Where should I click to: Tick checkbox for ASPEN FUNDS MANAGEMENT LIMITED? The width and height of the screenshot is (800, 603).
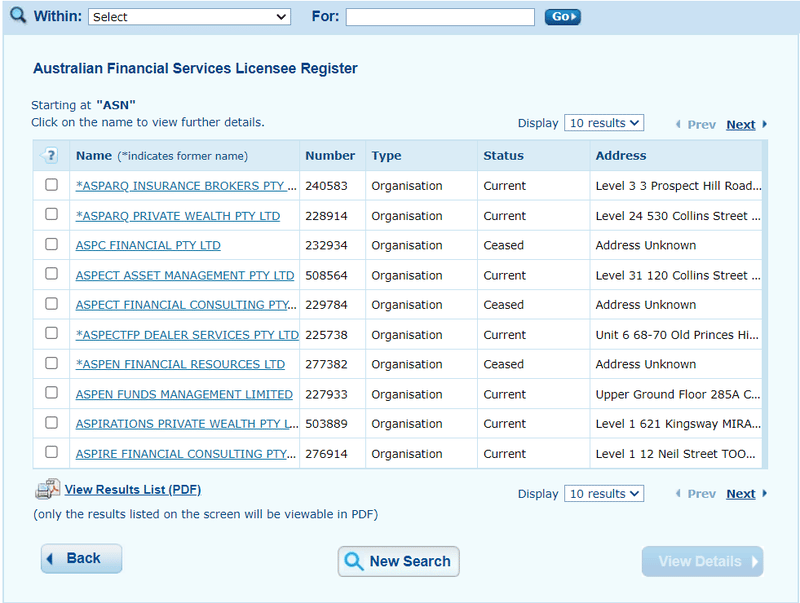52,393
